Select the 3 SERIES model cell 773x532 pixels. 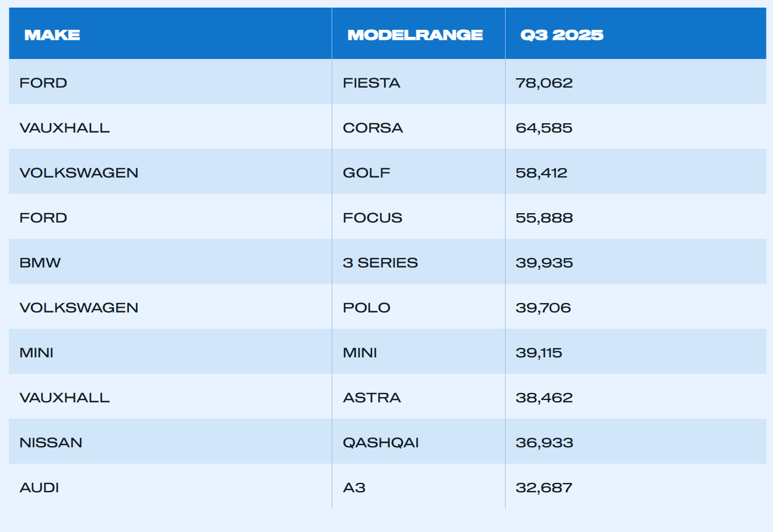point(380,263)
